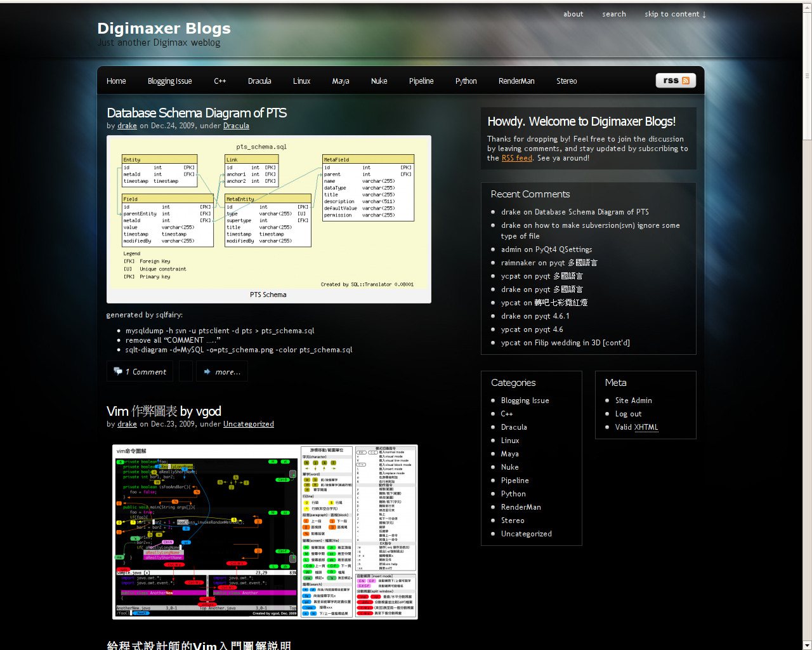Open the Home menu item
Viewport: 812px width, 650px height.
pyautogui.click(x=116, y=81)
